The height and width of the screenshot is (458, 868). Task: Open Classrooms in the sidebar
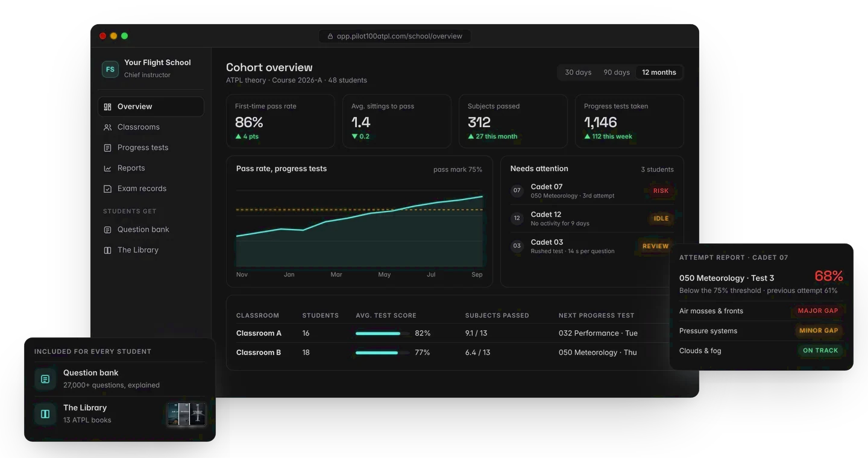[151, 127]
